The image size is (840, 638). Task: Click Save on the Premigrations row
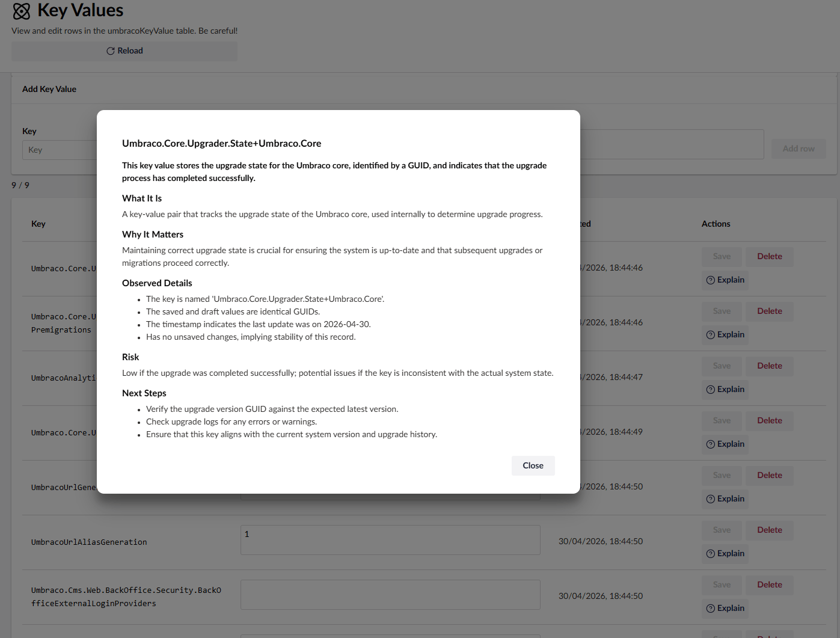[722, 311]
